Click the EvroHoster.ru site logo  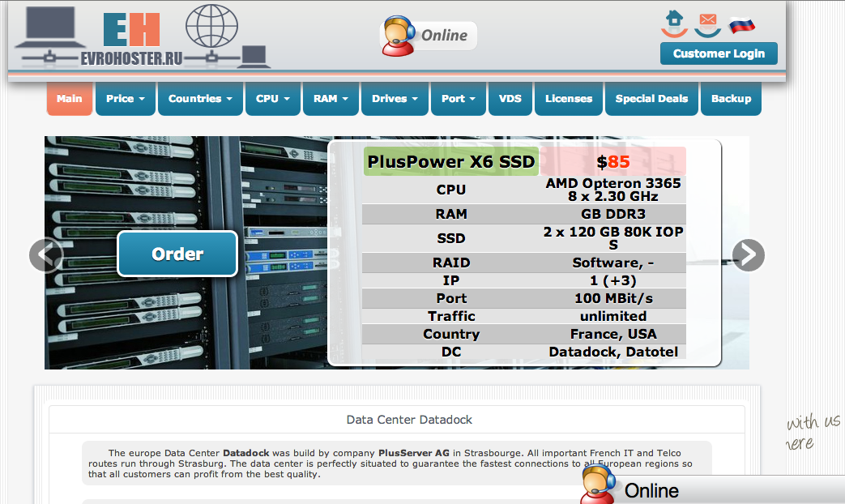click(x=143, y=36)
